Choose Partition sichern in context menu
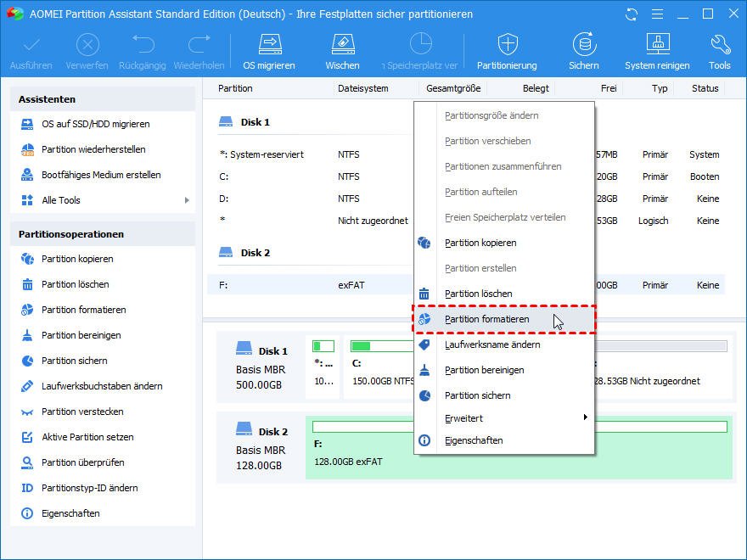This screenshot has width=747, height=560. 504,395
